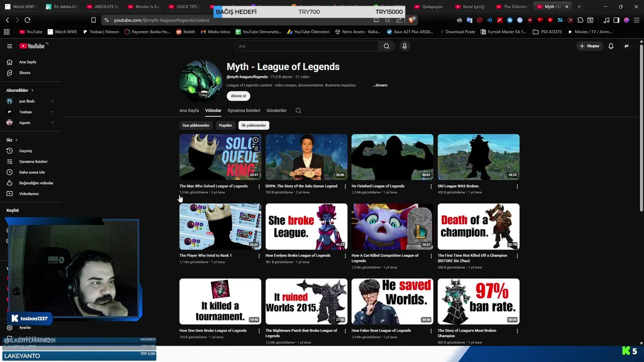Click the Oluştur create button
The image size is (644, 362).
point(590,46)
